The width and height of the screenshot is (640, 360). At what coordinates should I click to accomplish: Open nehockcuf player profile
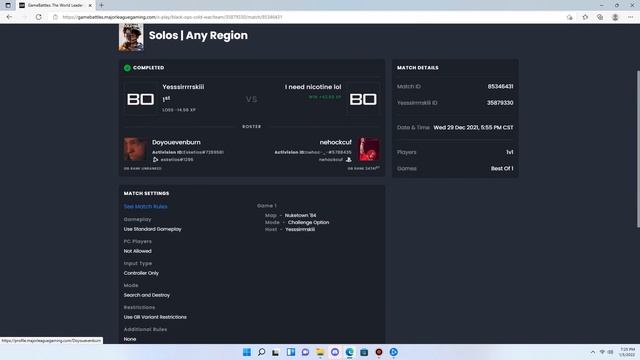point(336,142)
